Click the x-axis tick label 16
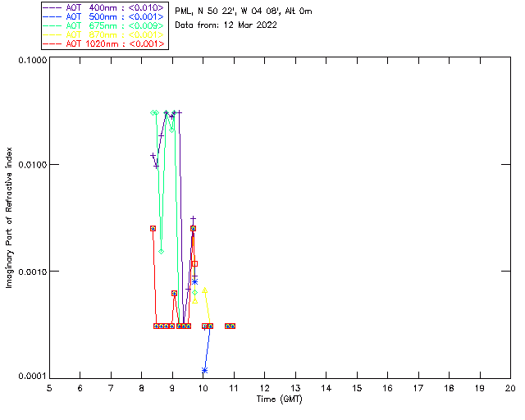The width and height of the screenshot is (525, 420). pyautogui.click(x=387, y=388)
